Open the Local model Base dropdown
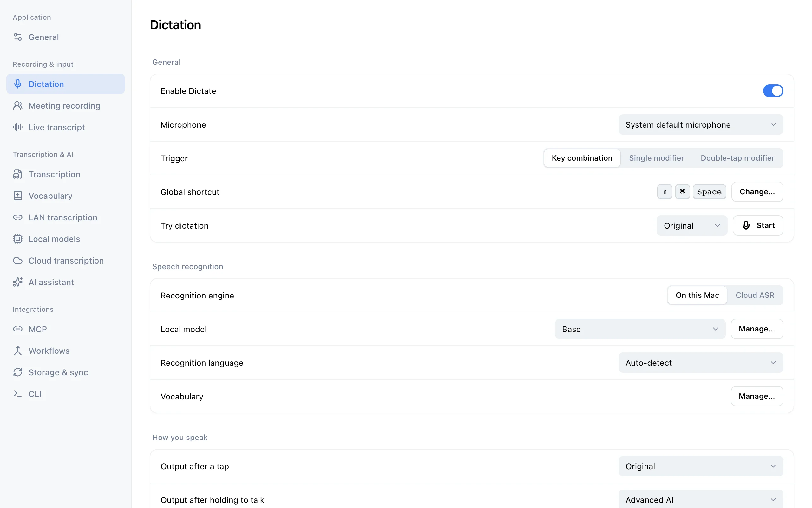 [640, 329]
